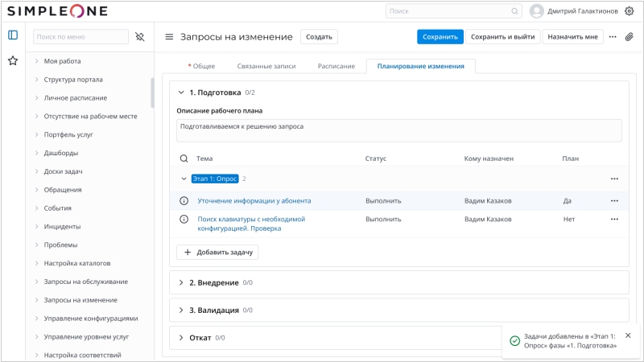Toggle the sidebar panel layout icon
This screenshot has height=362, width=644.
[x=13, y=35]
